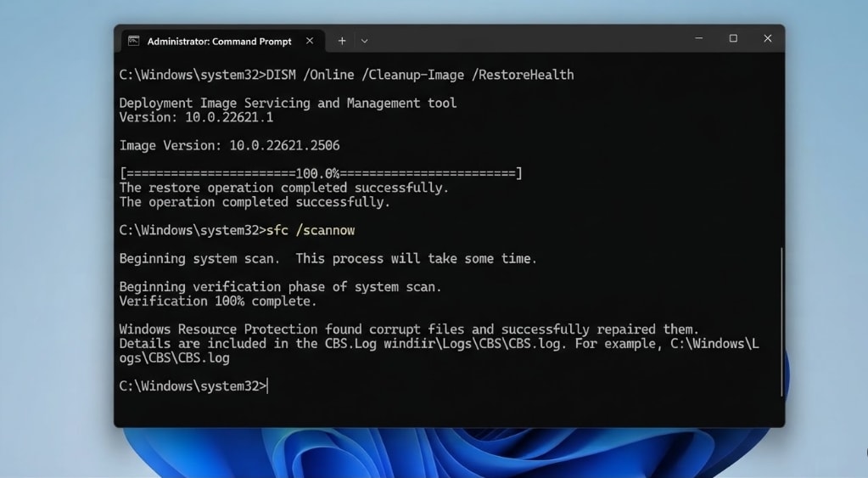Click the terminal's vertical scrollbar thumb

tap(781, 322)
